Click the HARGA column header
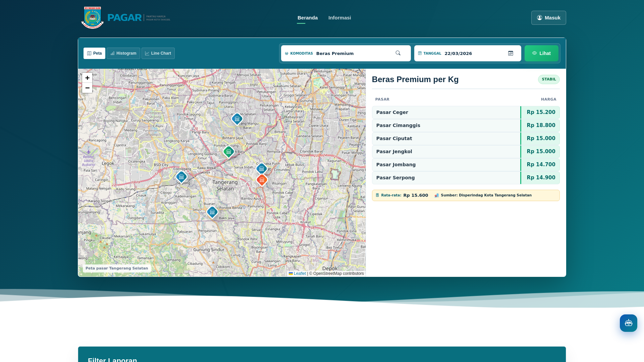 click(x=548, y=100)
